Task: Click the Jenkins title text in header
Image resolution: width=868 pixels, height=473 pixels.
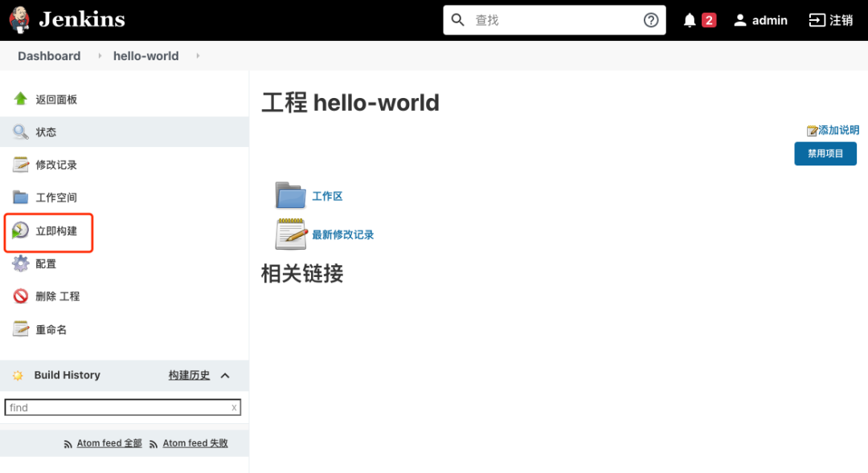Action: click(x=82, y=20)
